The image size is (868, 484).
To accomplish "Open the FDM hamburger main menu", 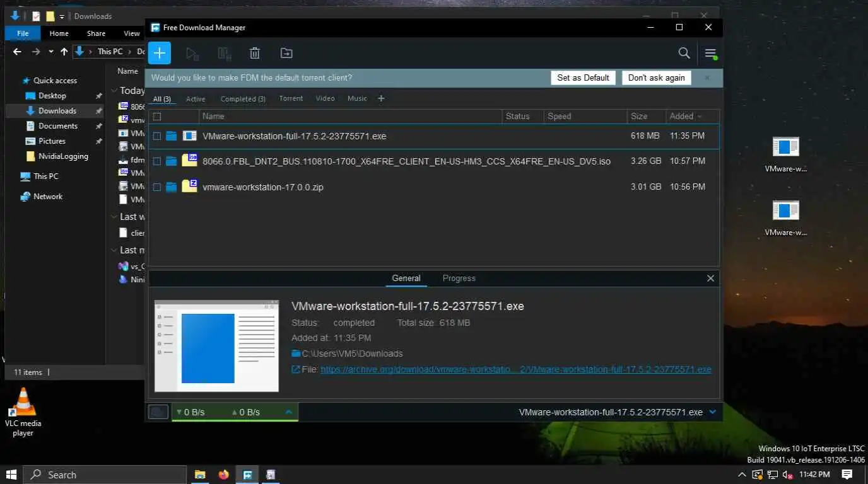I will [711, 54].
